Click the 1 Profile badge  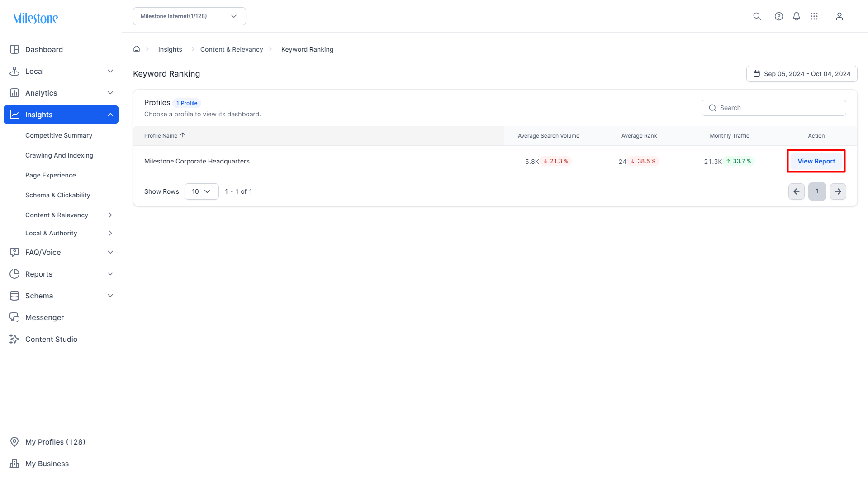pyautogui.click(x=187, y=103)
